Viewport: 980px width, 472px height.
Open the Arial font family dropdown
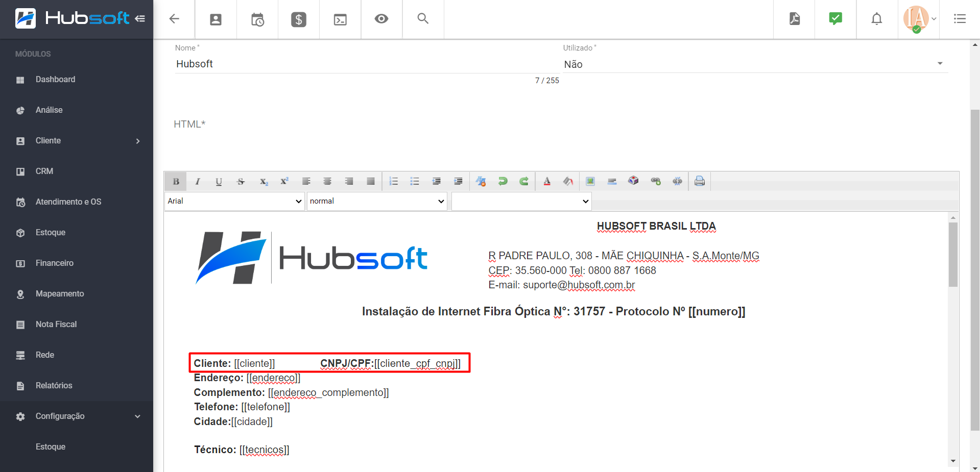click(234, 201)
